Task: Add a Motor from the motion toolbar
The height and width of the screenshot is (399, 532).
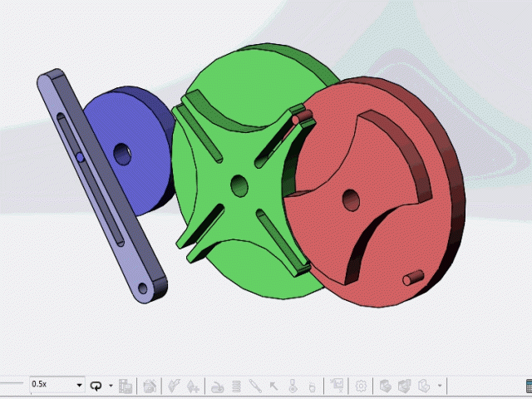Action: point(217,387)
